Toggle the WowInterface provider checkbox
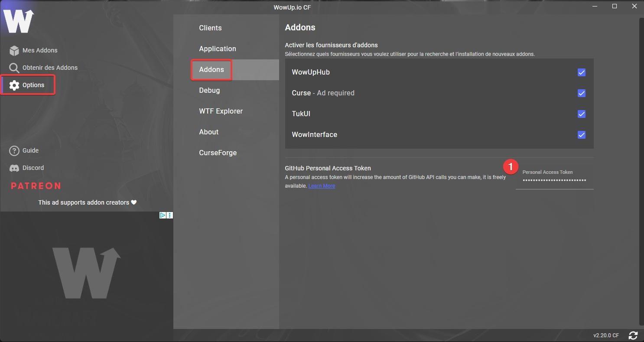 582,135
